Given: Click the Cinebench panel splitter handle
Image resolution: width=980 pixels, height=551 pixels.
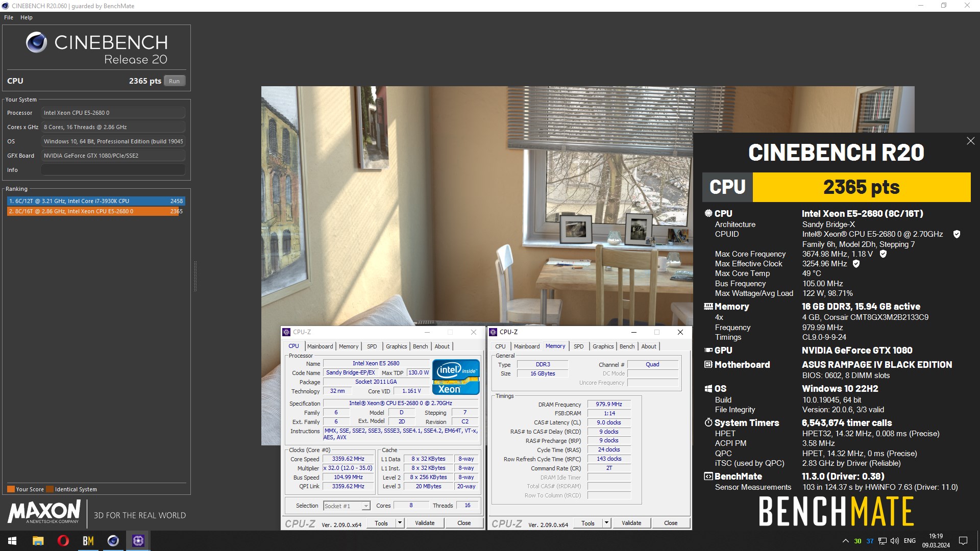Looking at the screenshot, I should [x=195, y=276].
